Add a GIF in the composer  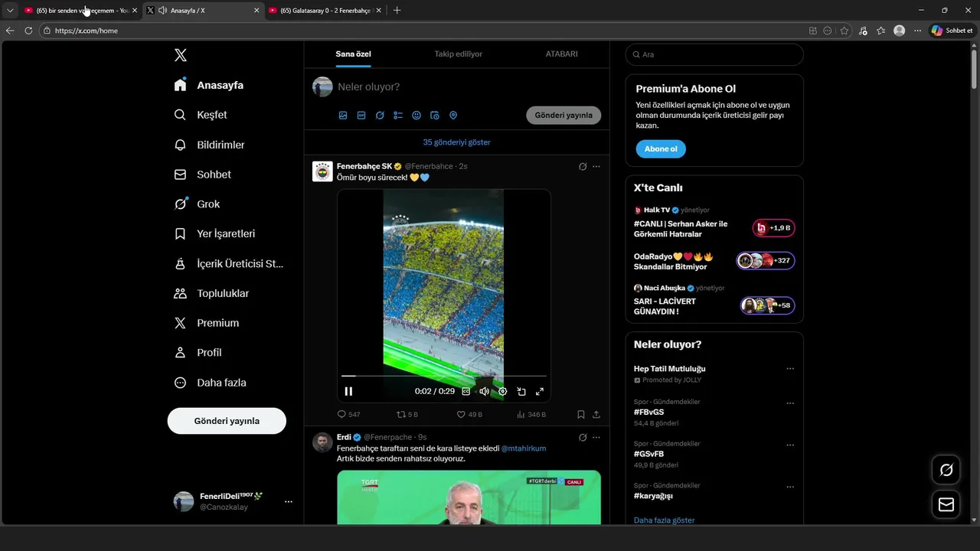[x=361, y=116]
